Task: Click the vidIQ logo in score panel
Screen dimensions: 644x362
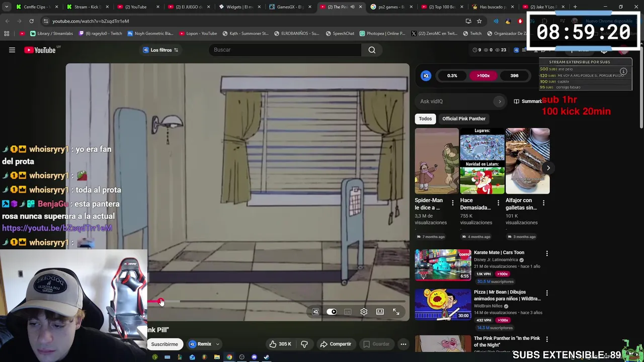Action: pos(426,75)
